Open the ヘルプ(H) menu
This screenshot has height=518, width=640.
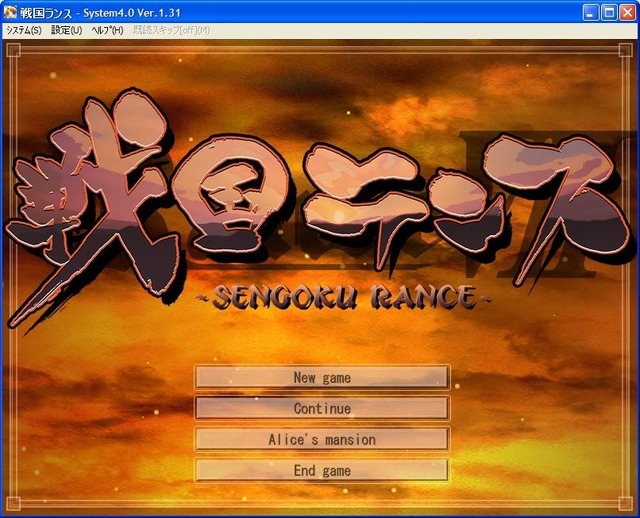tap(107, 31)
